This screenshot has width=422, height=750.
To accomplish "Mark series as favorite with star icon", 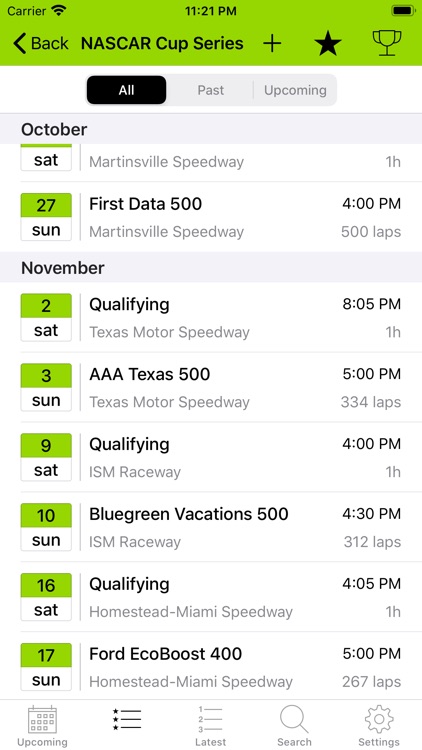I will pos(328,44).
